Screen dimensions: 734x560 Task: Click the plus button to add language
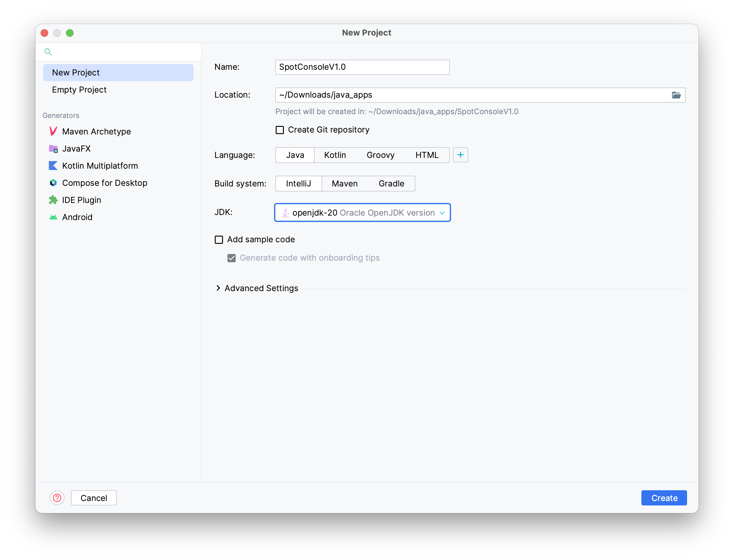pos(461,155)
